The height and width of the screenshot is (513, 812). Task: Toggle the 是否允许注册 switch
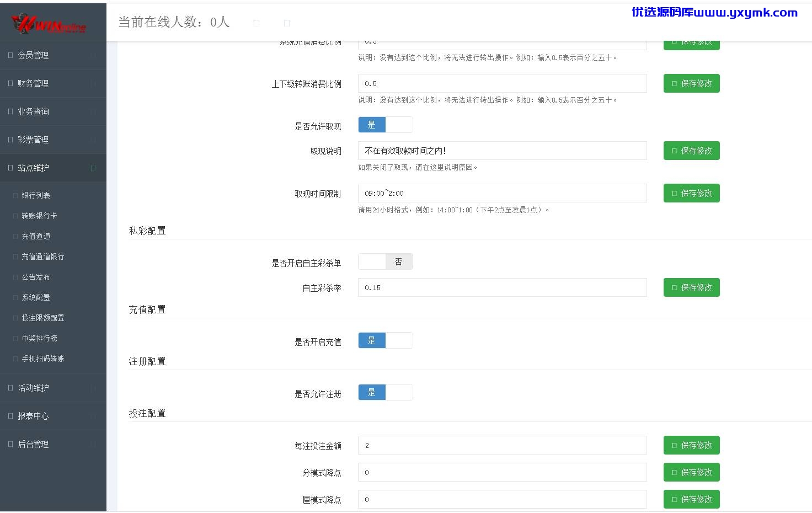pos(386,392)
